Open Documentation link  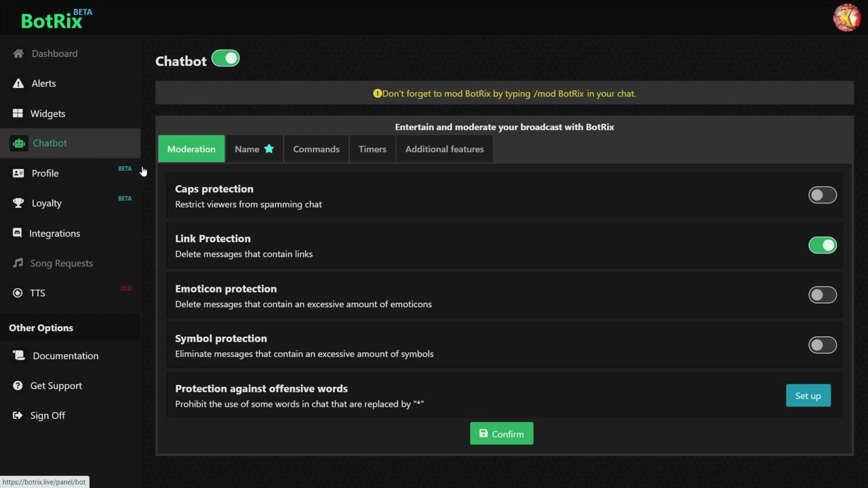[65, 356]
